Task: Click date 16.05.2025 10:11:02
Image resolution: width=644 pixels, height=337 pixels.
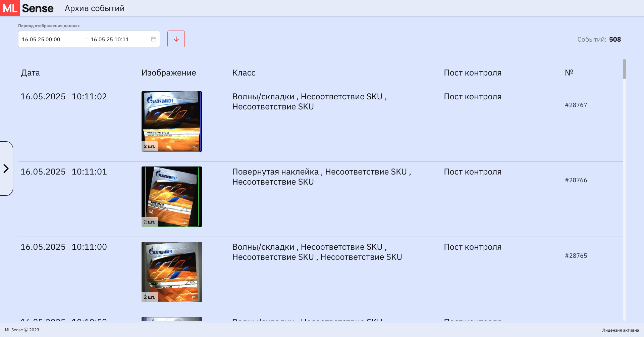Action: (64, 97)
